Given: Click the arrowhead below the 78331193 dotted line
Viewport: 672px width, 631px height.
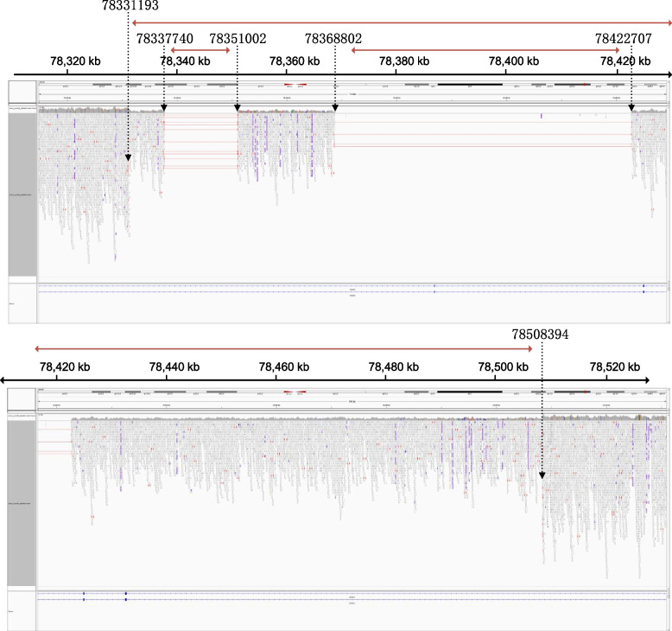Looking at the screenshot, I should [128, 158].
